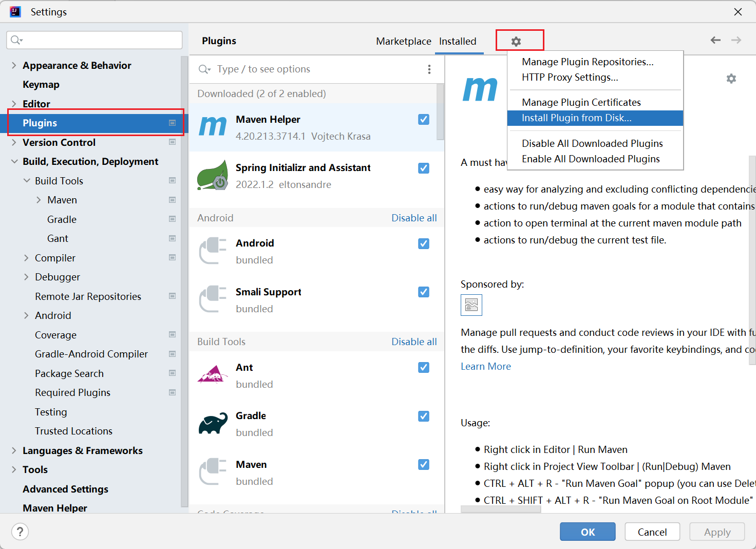The width and height of the screenshot is (756, 549).
Task: Toggle the Android plugin checkbox
Action: click(424, 243)
